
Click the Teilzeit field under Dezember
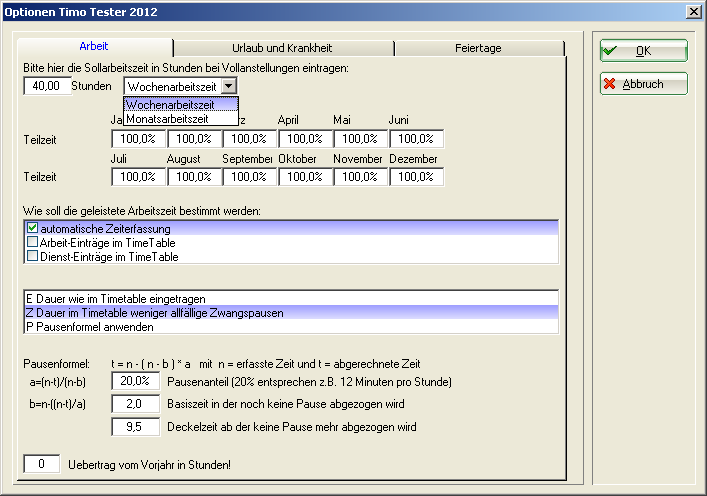click(416, 177)
